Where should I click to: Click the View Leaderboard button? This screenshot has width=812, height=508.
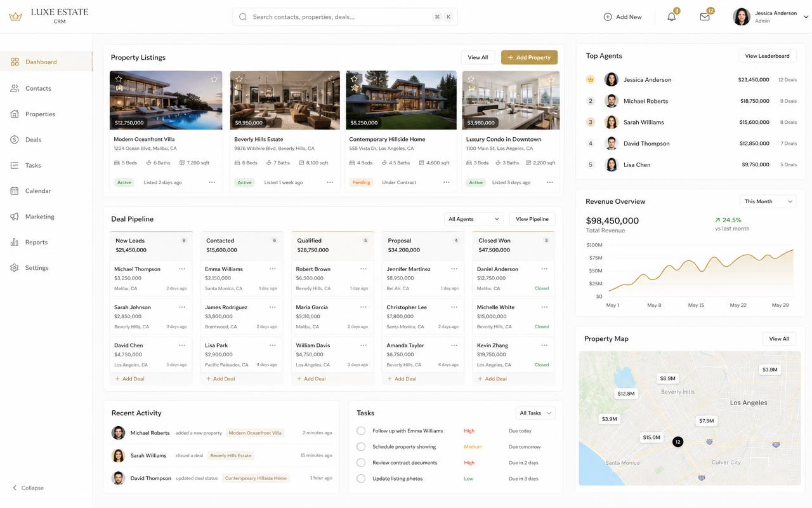click(767, 56)
